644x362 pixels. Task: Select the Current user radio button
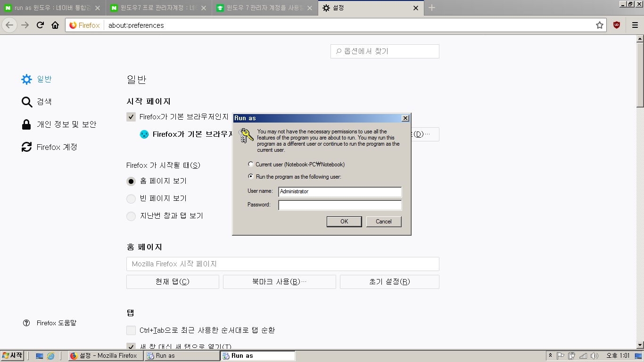[x=251, y=165]
